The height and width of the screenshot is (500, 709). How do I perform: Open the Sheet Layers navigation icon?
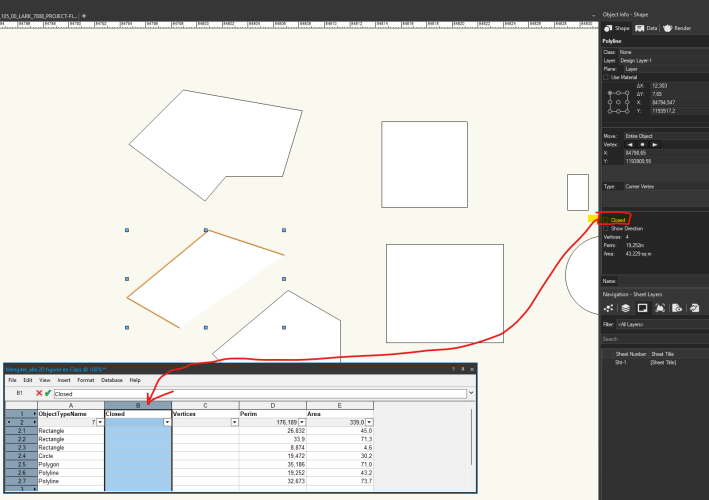tap(641, 308)
